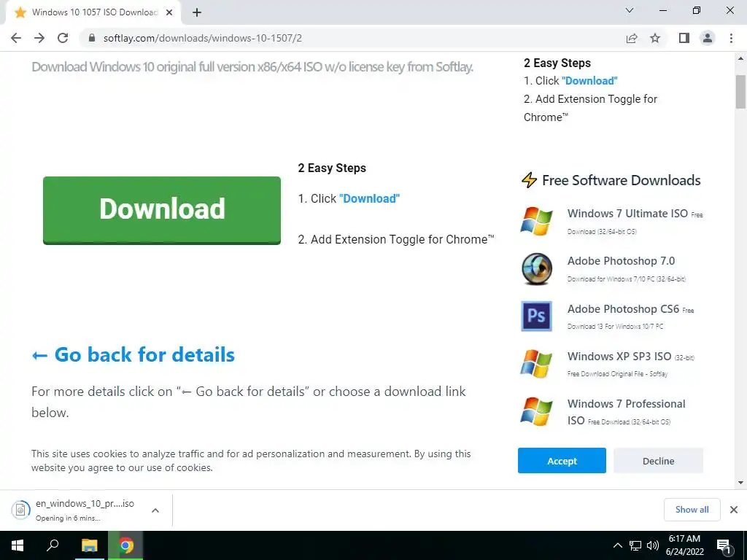Decline the cookie notice
The image size is (747, 560).
(658, 461)
